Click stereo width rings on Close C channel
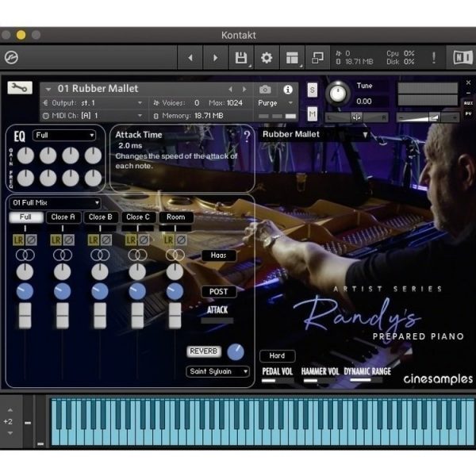The height and width of the screenshot is (476, 476). tap(137, 255)
